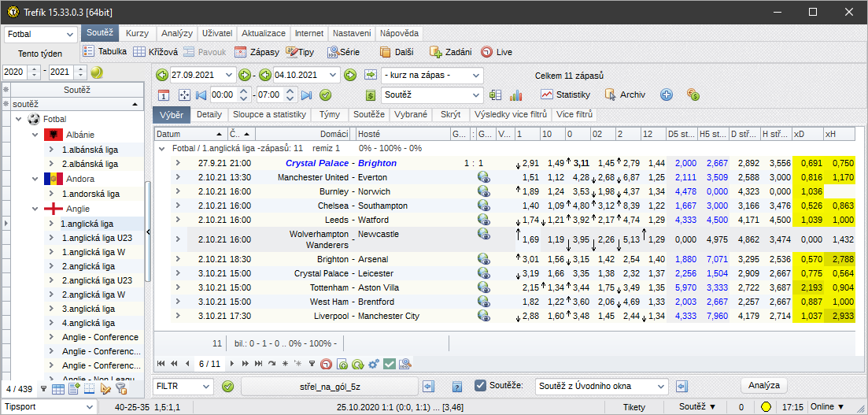Open the Zadání entry tool
The height and width of the screenshot is (415, 868).
pos(450,52)
